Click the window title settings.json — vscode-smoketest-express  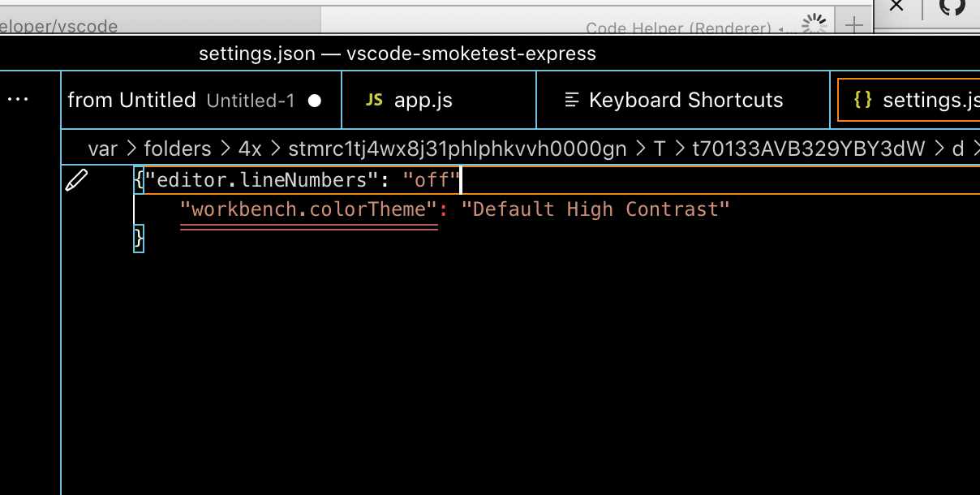pos(398,54)
